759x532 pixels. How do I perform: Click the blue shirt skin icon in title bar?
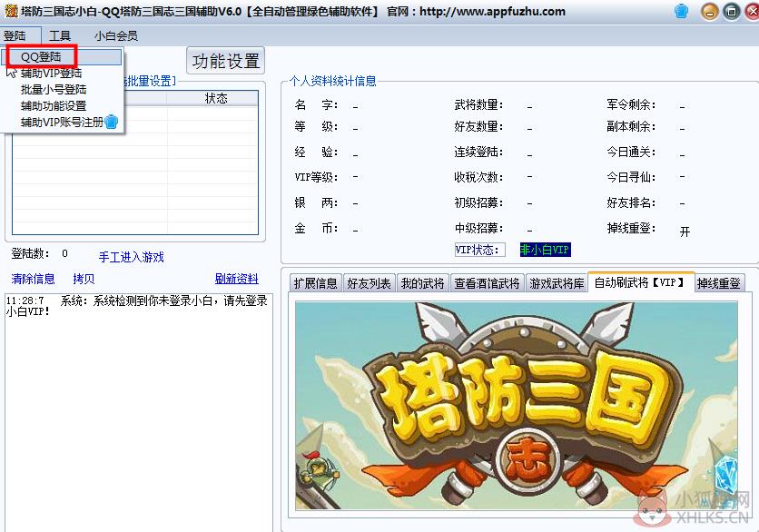click(681, 11)
